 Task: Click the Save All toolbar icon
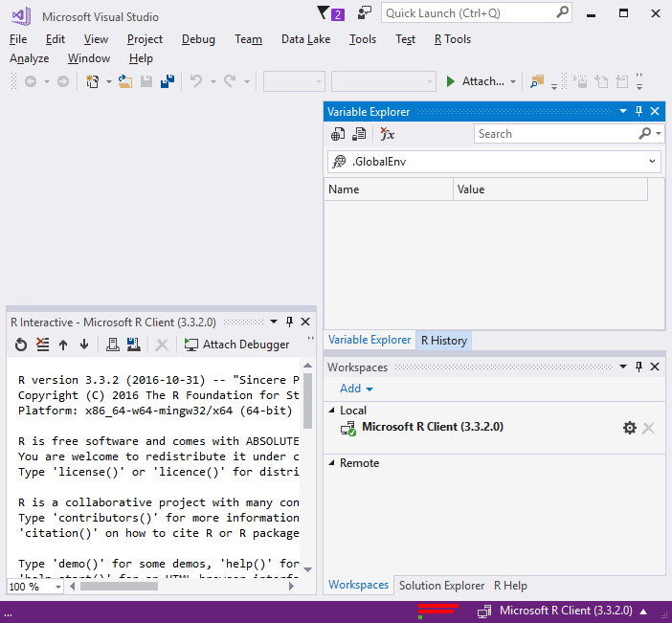168,81
